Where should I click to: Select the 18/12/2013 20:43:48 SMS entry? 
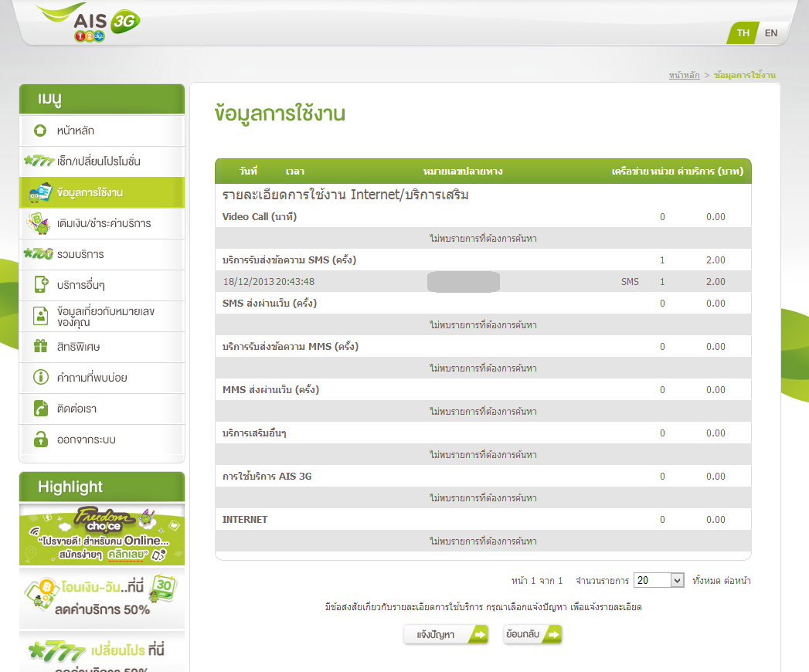click(483, 282)
